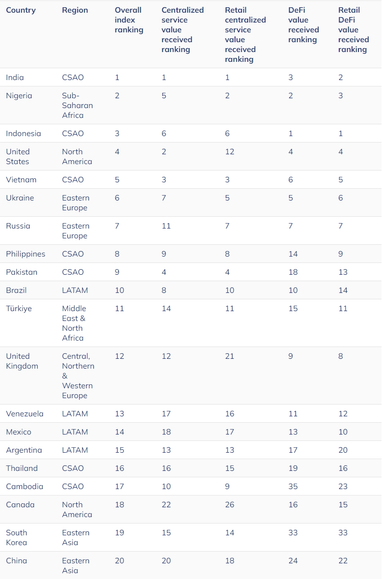Select the Türkiye country cell
382x579 pixels.
(18, 308)
